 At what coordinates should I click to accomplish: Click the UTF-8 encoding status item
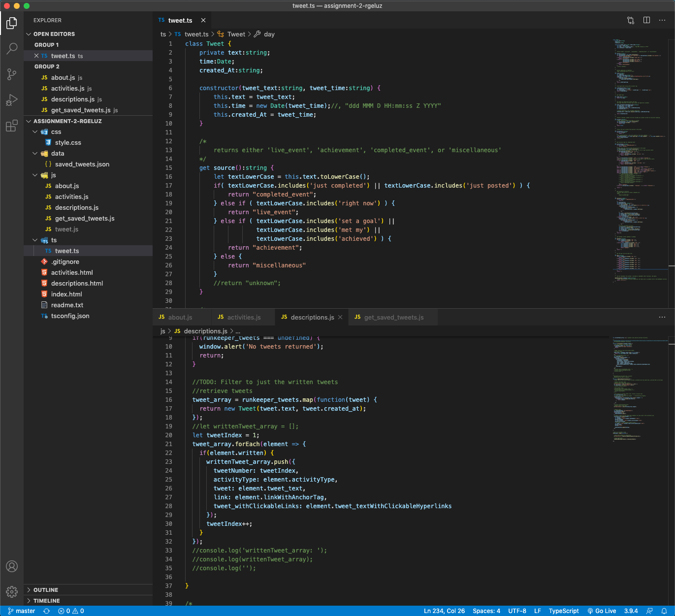click(x=517, y=611)
